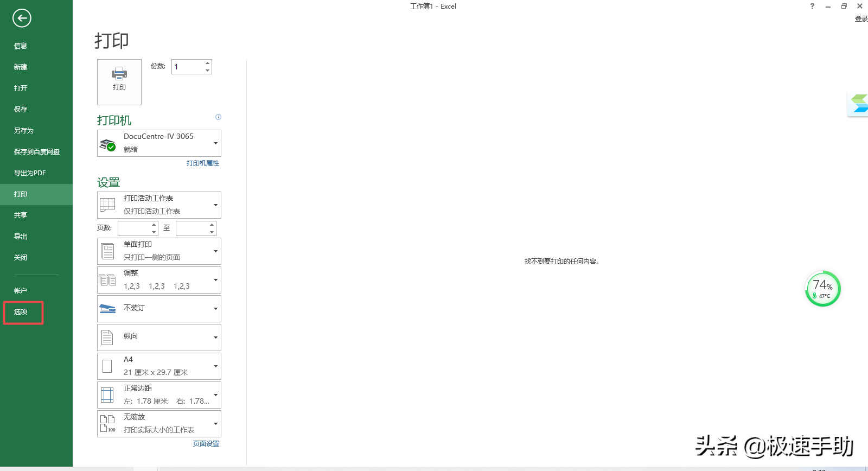
Task: Click the green floating assistant icon at right edge
Action: (x=859, y=103)
